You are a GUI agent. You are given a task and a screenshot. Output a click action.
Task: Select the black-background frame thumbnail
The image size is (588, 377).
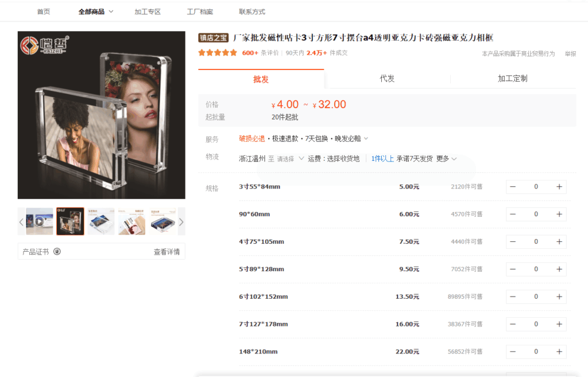point(70,221)
